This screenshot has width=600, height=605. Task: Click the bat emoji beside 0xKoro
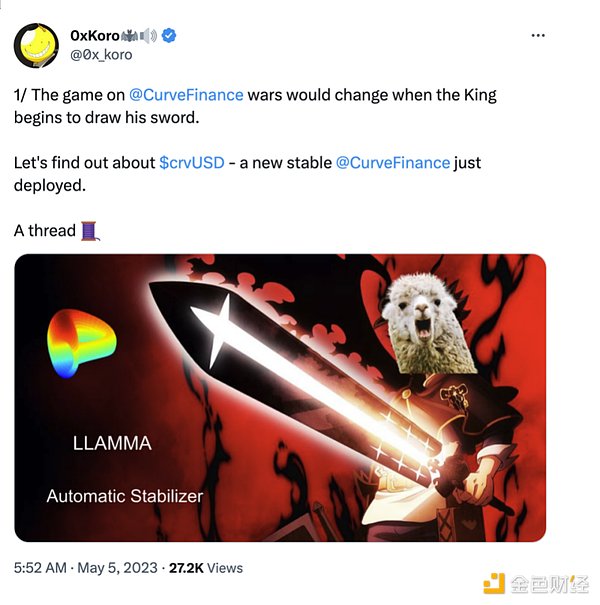[x=129, y=36]
